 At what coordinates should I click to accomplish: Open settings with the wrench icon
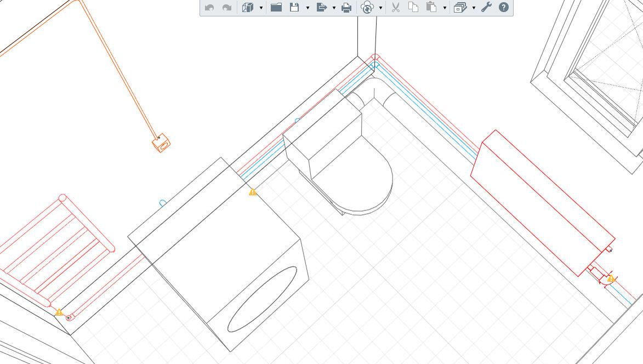click(486, 7)
